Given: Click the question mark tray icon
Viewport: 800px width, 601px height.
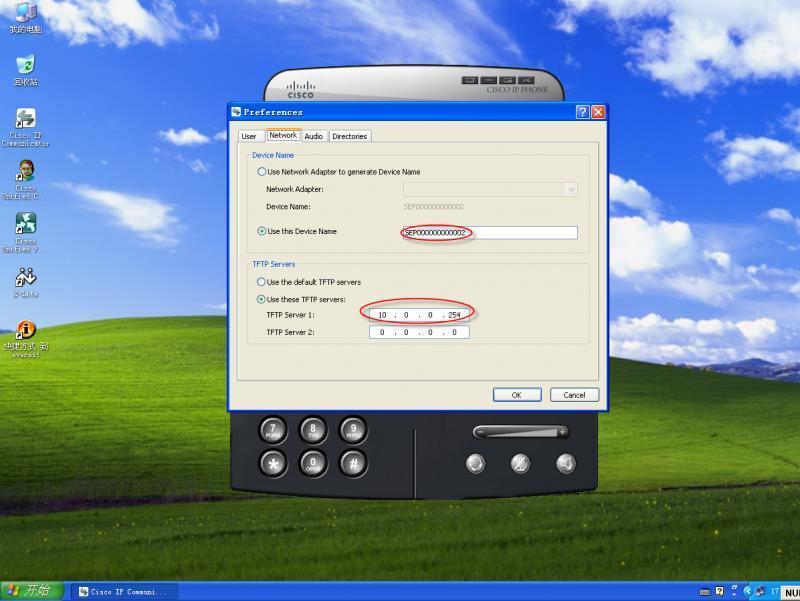Looking at the screenshot, I should tap(719, 591).
